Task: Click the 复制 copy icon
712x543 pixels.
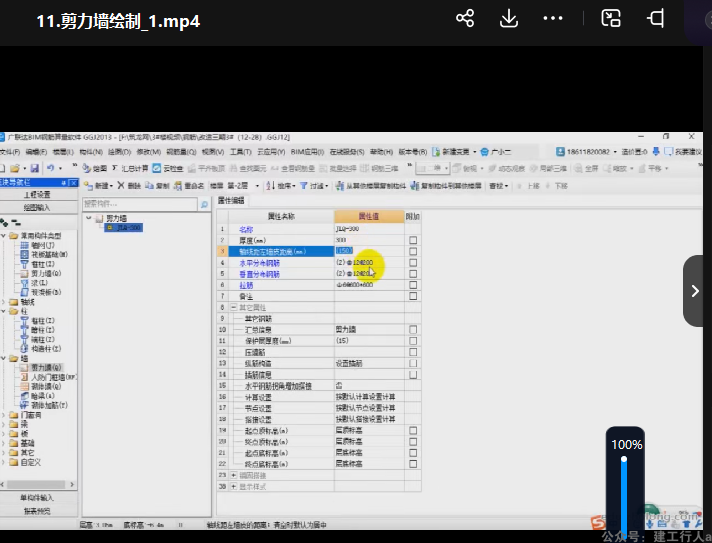Action: (x=149, y=186)
